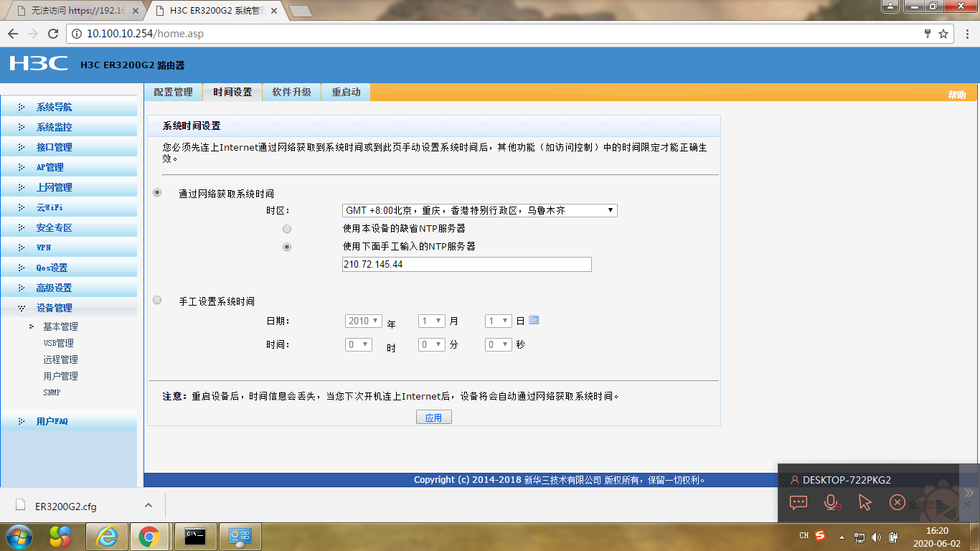Open the Windows Start menu
The width and height of the screenshot is (980, 551).
pos(19,537)
